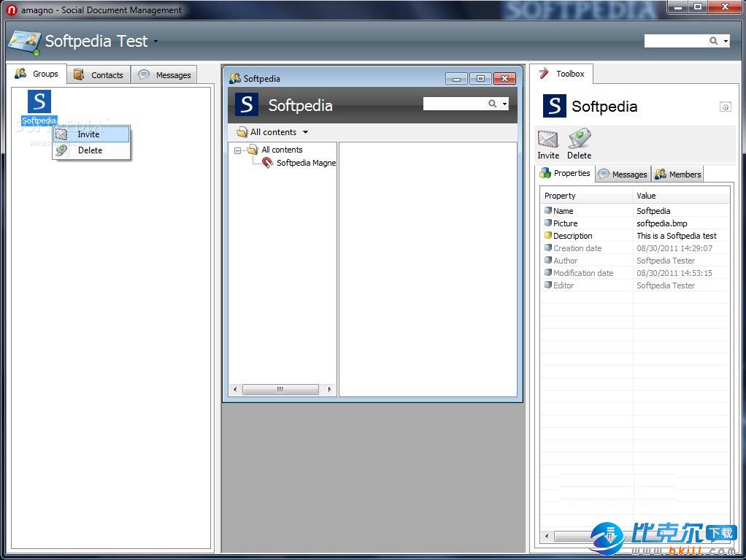
Task: Open the All contents dropdown button
Action: tap(272, 132)
